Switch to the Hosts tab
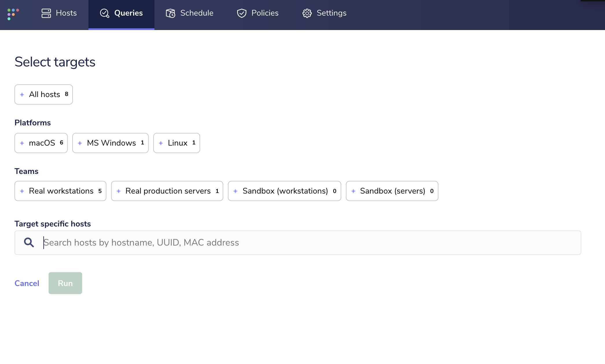 (59, 13)
